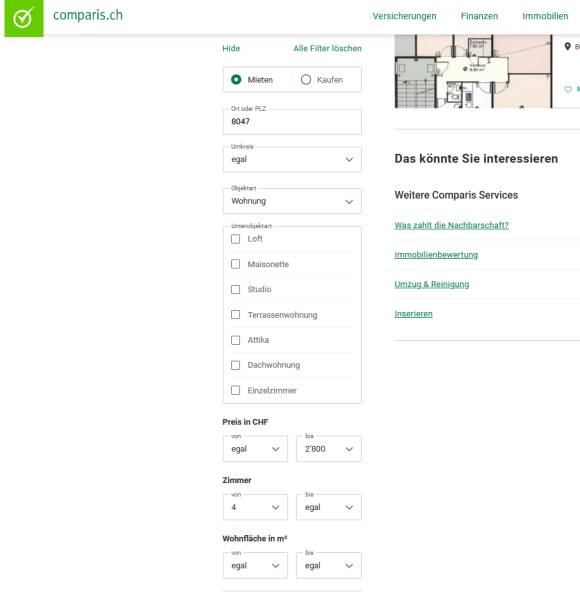Check the Attika checkbox

tap(235, 340)
